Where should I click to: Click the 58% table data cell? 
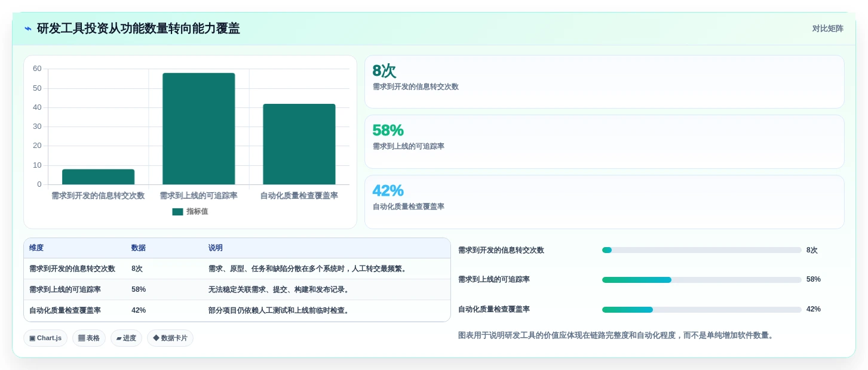[x=139, y=289]
